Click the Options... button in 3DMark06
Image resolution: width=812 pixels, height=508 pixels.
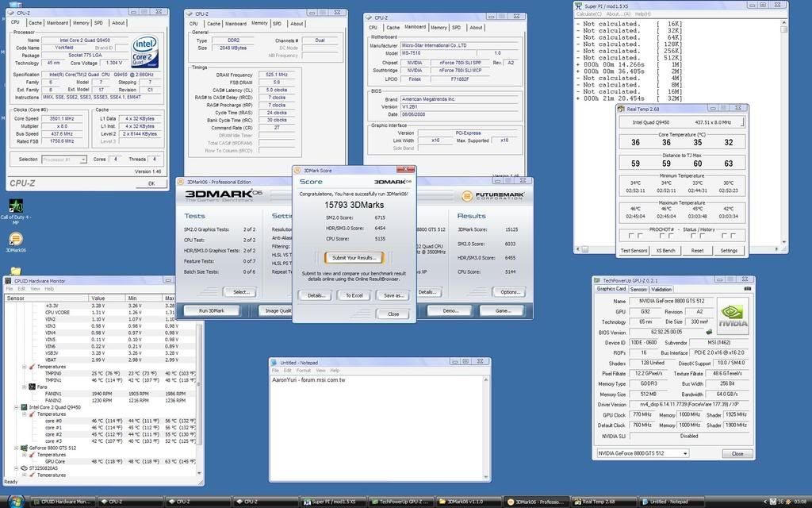(x=510, y=292)
